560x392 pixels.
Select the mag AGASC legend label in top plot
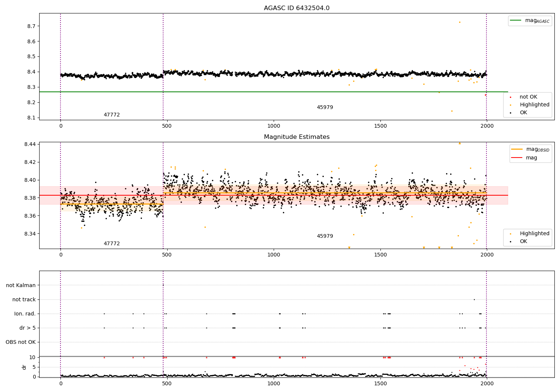click(x=537, y=21)
